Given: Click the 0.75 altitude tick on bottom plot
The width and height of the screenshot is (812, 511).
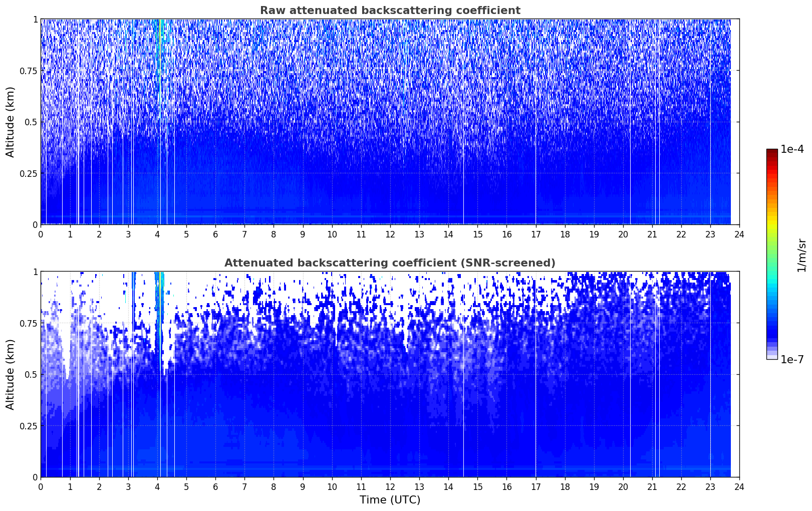Looking at the screenshot, I should pos(27,323).
